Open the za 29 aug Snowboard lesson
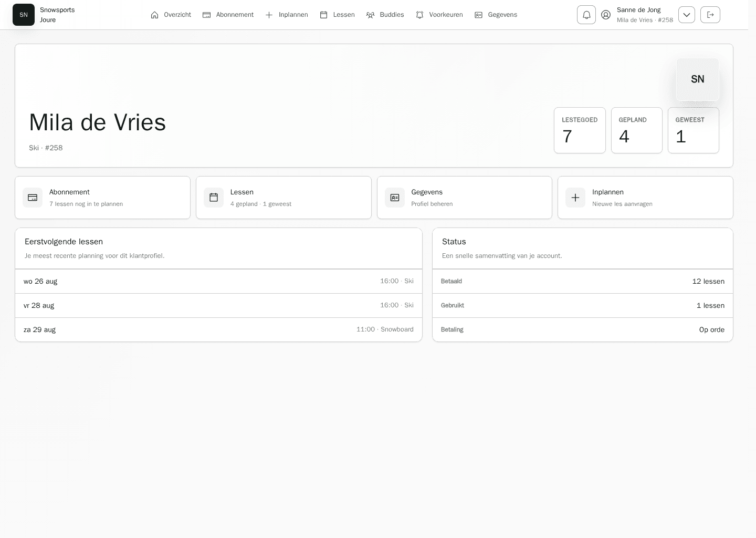 (218, 329)
